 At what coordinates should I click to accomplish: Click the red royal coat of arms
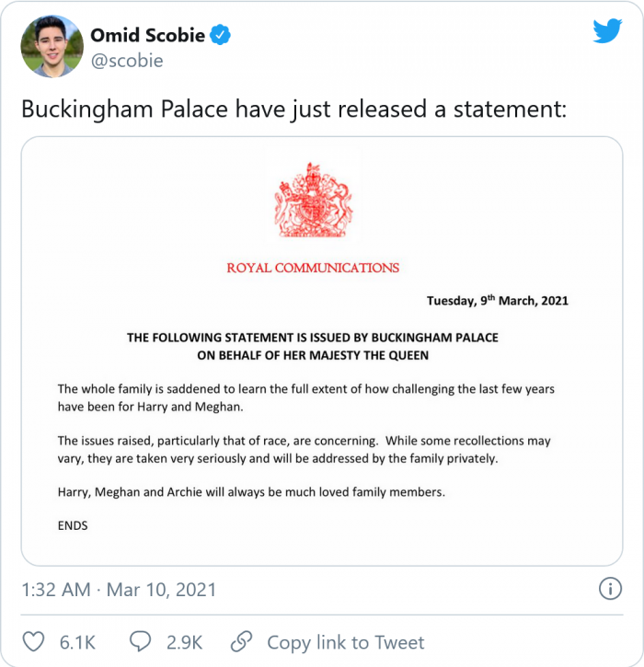click(313, 201)
